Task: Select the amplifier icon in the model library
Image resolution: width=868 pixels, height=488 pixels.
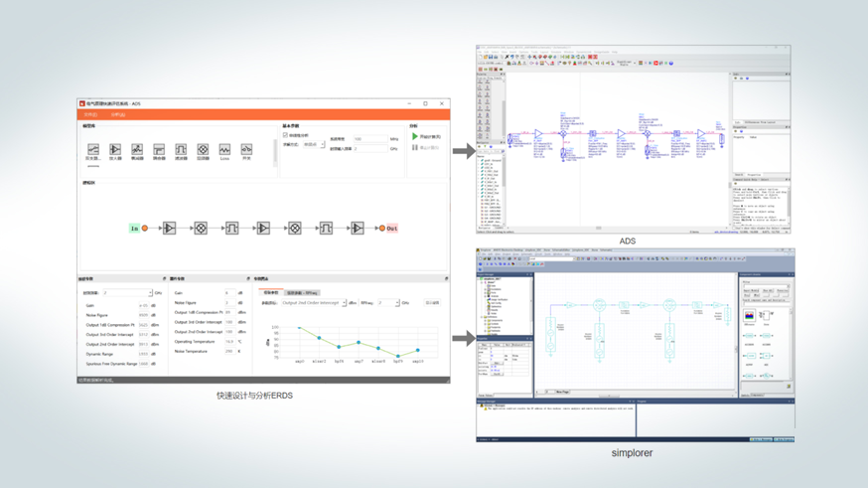Action: [x=115, y=150]
